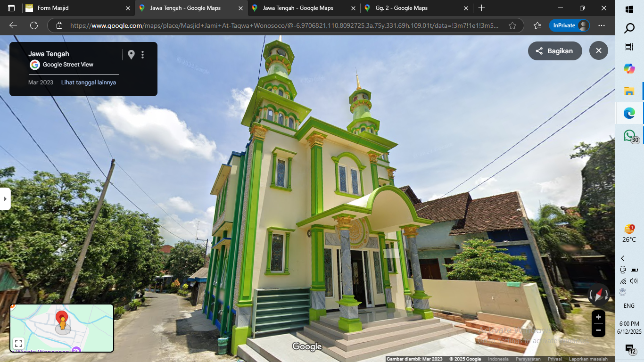Expand the minimap with the fullscreen icon
The image size is (644, 362).
(x=18, y=343)
